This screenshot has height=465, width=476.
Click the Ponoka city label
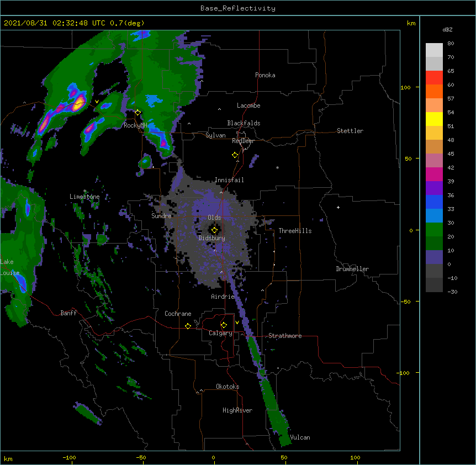click(265, 75)
